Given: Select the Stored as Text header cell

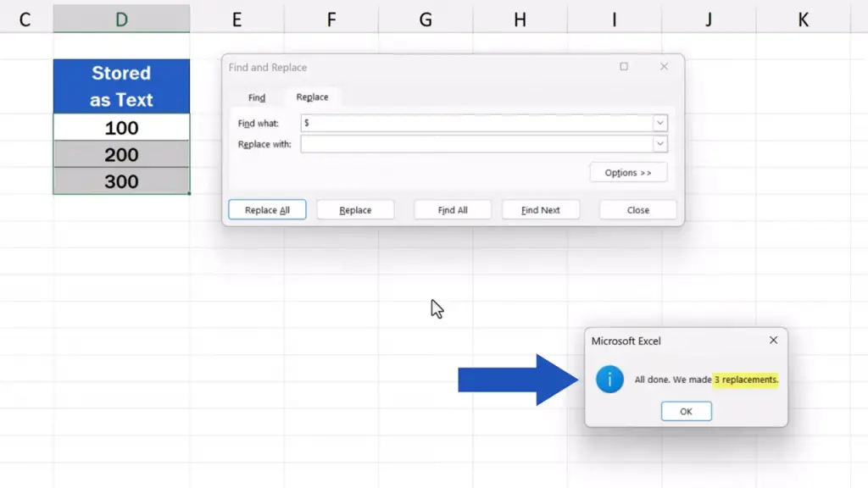Looking at the screenshot, I should [x=121, y=86].
